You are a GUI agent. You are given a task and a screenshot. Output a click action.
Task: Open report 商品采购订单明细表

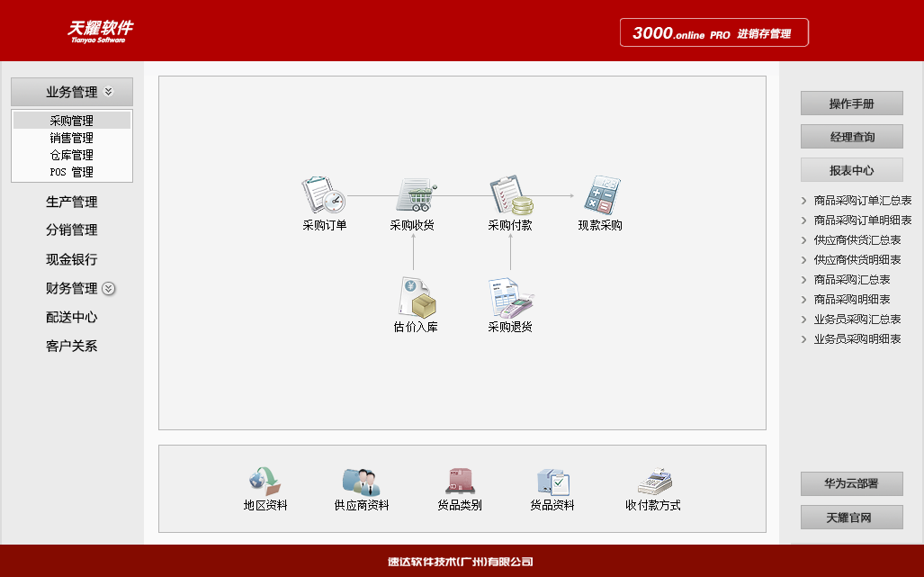pyautogui.click(x=863, y=221)
